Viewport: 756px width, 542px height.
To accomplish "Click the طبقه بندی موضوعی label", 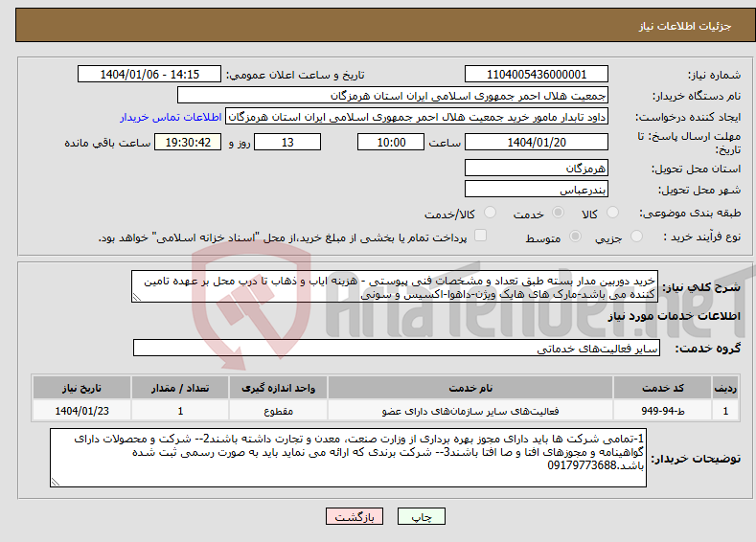I will pyautogui.click(x=690, y=213).
